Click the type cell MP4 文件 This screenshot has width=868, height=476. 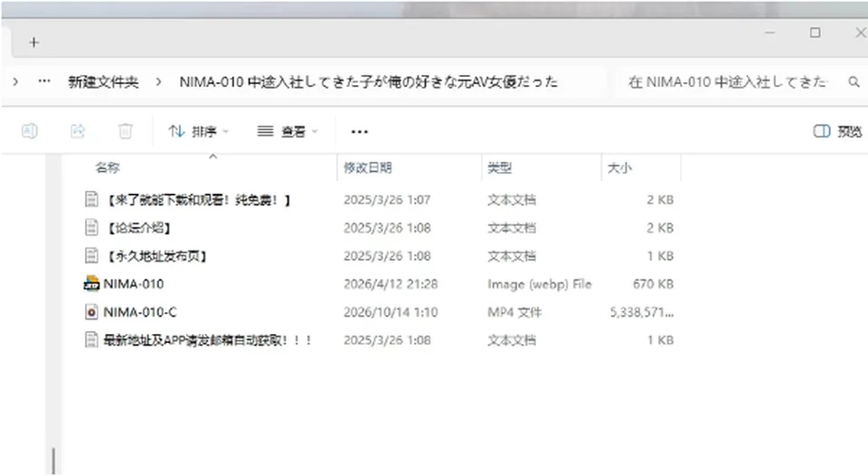pyautogui.click(x=514, y=312)
